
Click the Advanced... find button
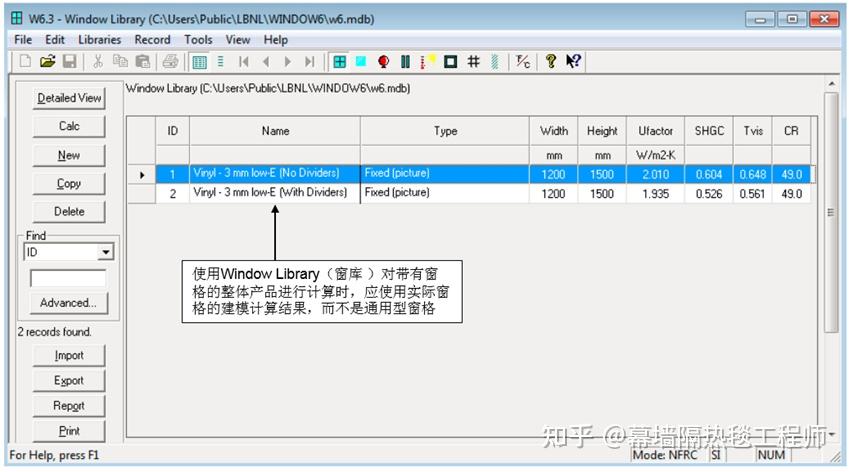(x=69, y=303)
